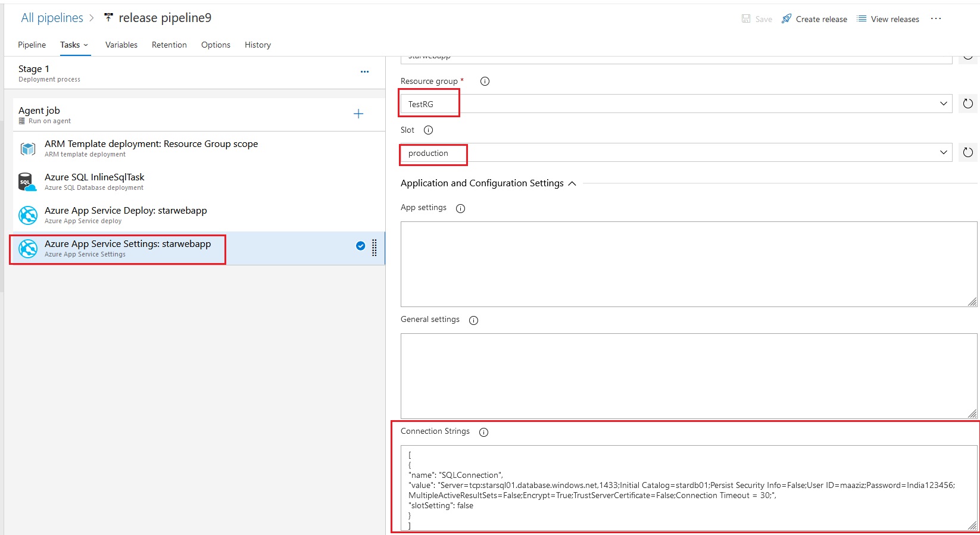This screenshot has height=535, width=980.
Task: Show info tooltip for Resource group
Action: 485,82
